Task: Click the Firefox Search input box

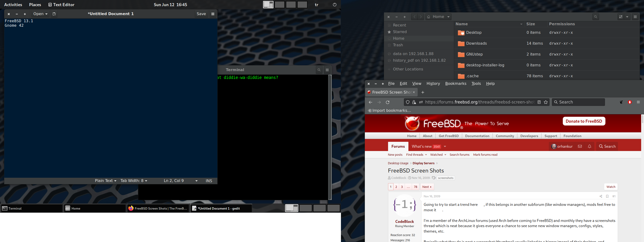Action: tap(578, 102)
